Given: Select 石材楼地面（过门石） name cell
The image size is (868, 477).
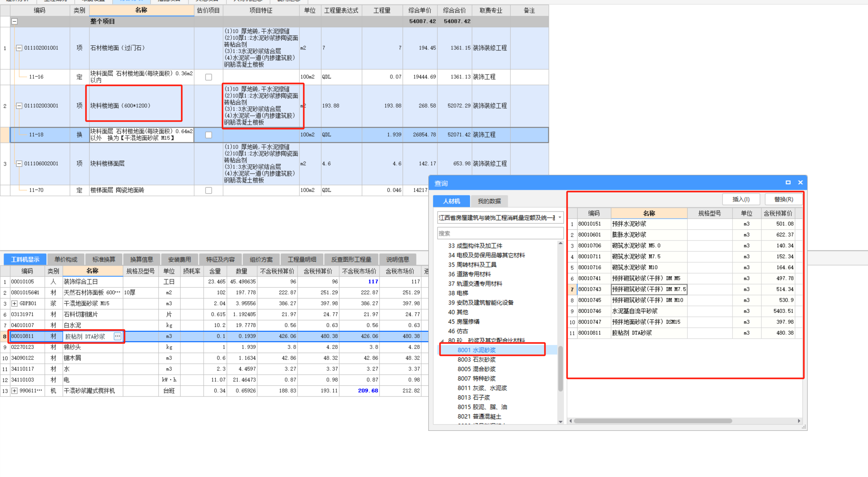Looking at the screenshot, I should pos(142,48).
